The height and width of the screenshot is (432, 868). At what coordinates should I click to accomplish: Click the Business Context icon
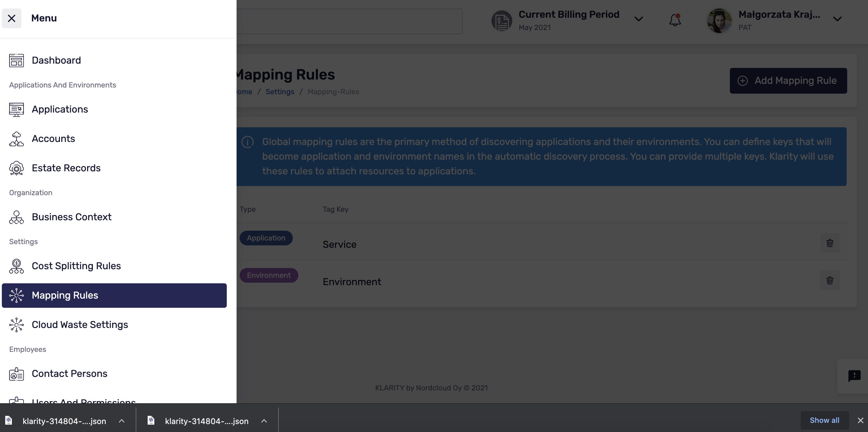16,217
